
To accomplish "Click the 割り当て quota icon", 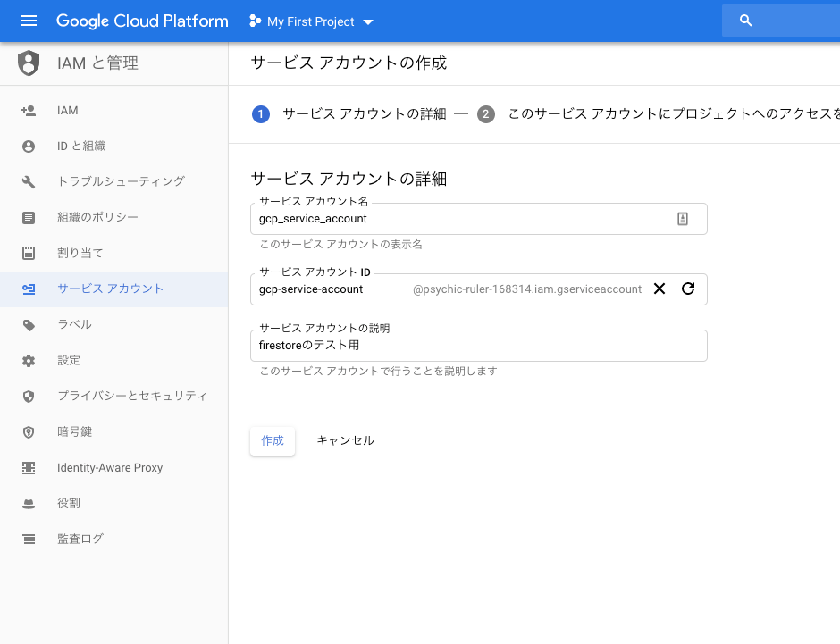I will 29,253.
